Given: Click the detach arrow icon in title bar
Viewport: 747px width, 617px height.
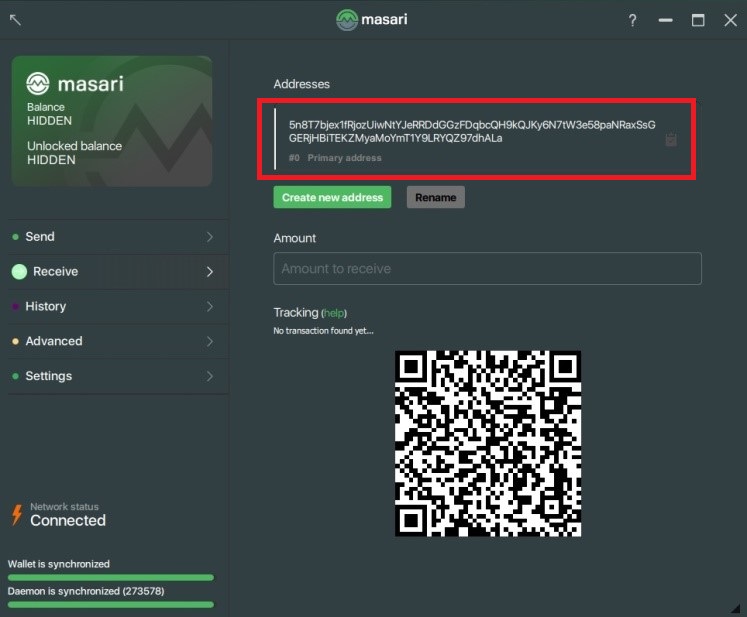Looking at the screenshot, I should [15, 20].
